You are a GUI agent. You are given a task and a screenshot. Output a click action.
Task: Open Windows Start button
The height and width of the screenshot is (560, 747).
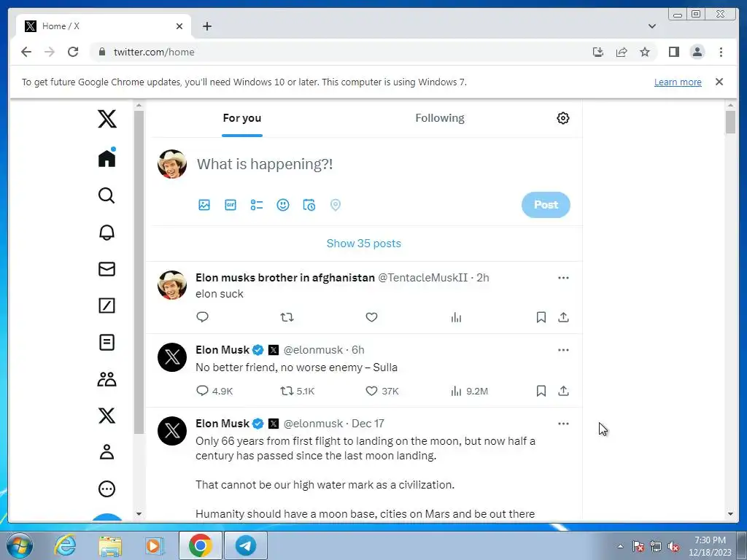pyautogui.click(x=20, y=546)
